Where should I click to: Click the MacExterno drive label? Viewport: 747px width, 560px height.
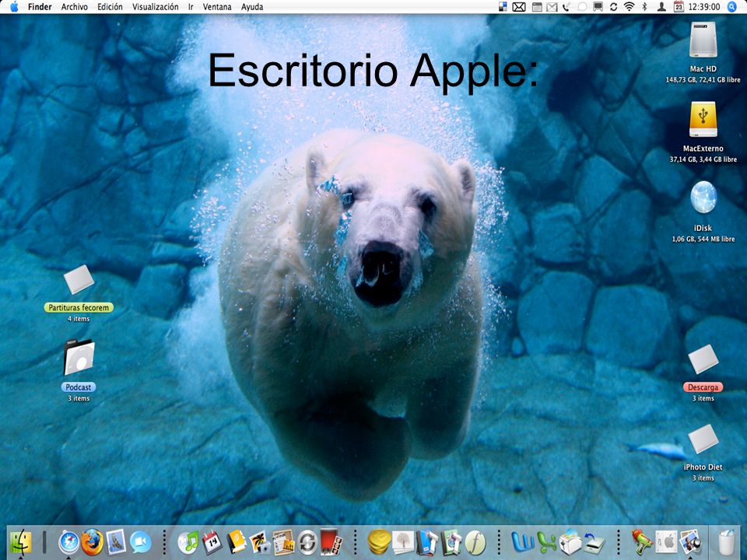703,149
